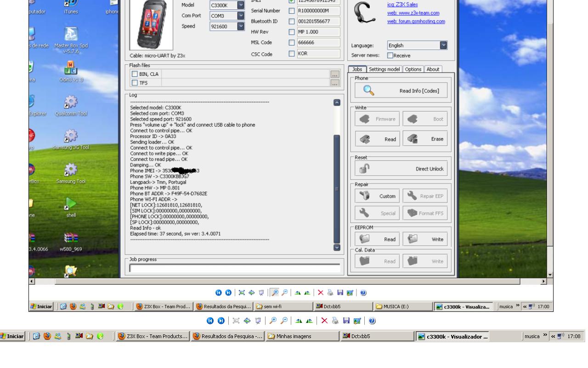Click Help icon on bottom-most viewer toolbar

pos(372,321)
